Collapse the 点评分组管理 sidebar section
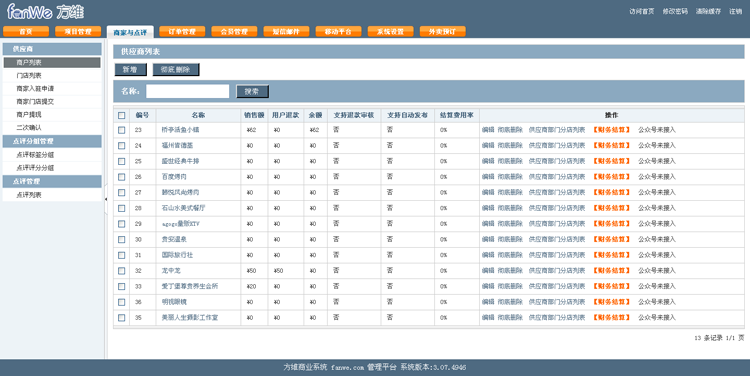This screenshot has height=376, width=750. point(52,141)
